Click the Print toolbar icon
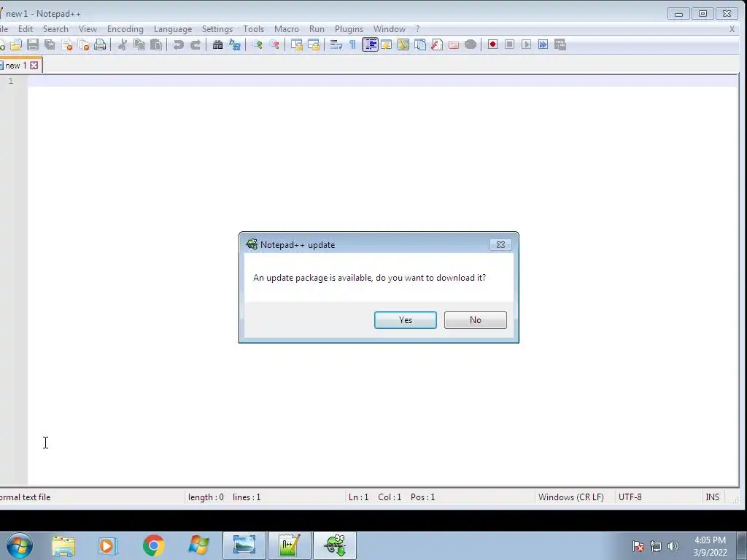 pos(100,44)
